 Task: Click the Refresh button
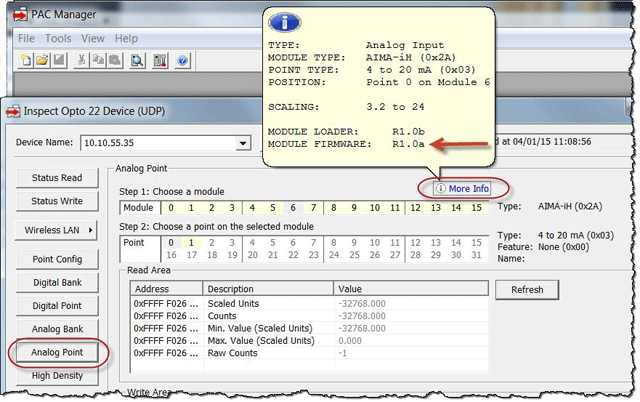(527, 290)
